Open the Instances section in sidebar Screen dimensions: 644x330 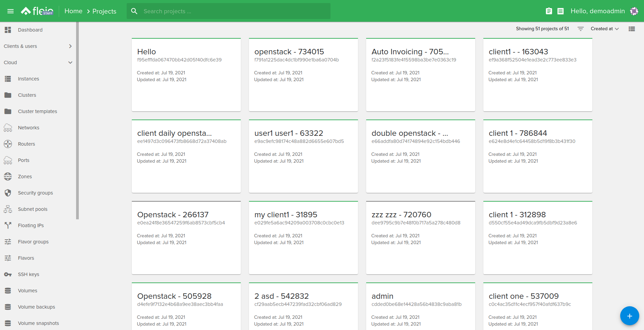[28, 78]
